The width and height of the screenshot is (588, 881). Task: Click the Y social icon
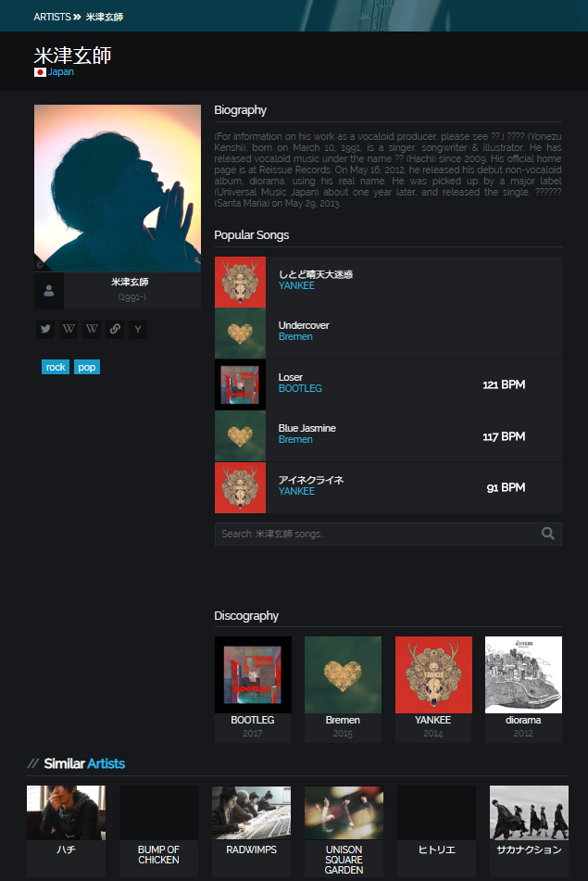[138, 329]
